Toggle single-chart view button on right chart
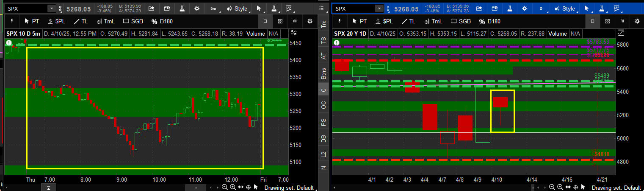 (x=592, y=21)
